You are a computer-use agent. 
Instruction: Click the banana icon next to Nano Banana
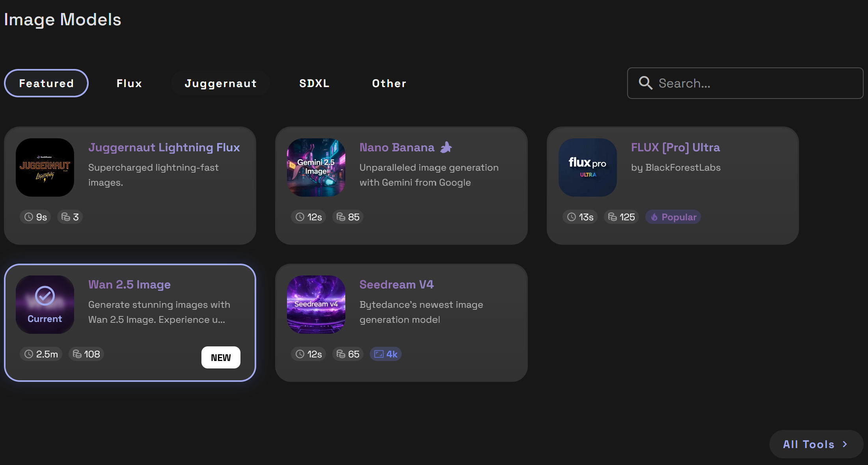[446, 147]
